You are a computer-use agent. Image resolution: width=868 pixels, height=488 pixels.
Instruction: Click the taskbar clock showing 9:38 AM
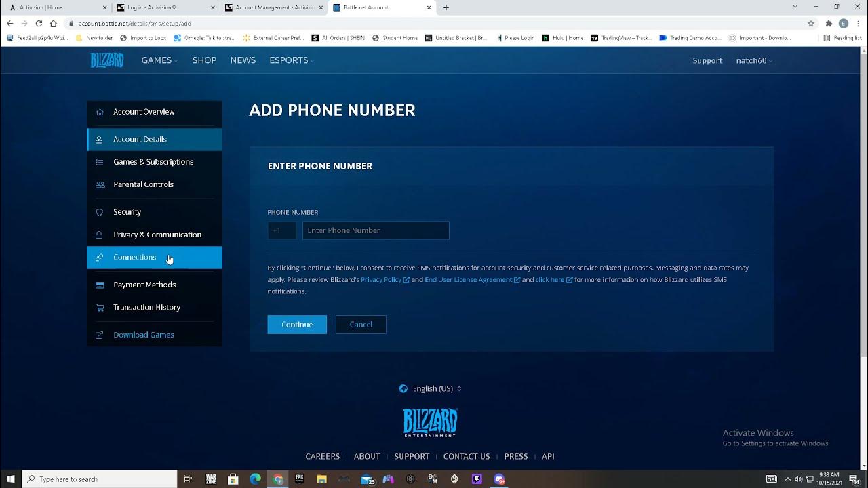tap(829, 479)
